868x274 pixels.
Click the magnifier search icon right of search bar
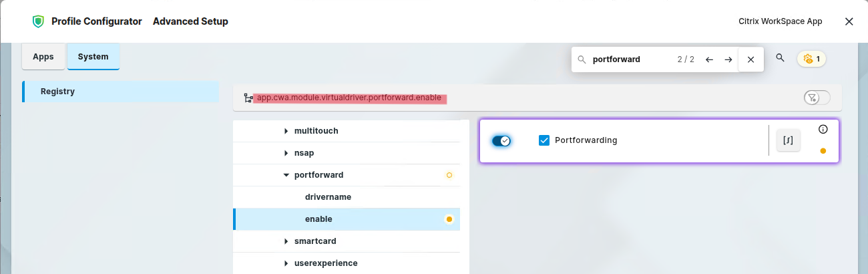(x=780, y=58)
